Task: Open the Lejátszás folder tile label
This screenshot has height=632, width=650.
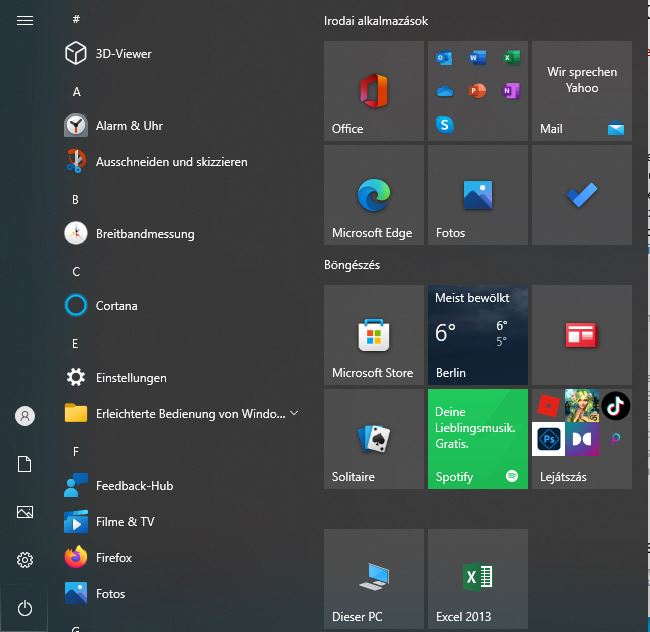Action: coord(563,477)
